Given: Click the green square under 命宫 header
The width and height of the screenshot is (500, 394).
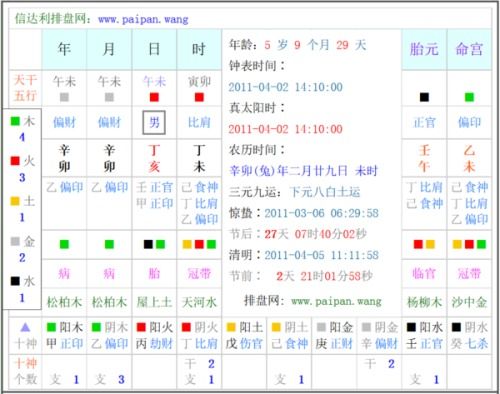Looking at the screenshot, I should click(469, 97).
